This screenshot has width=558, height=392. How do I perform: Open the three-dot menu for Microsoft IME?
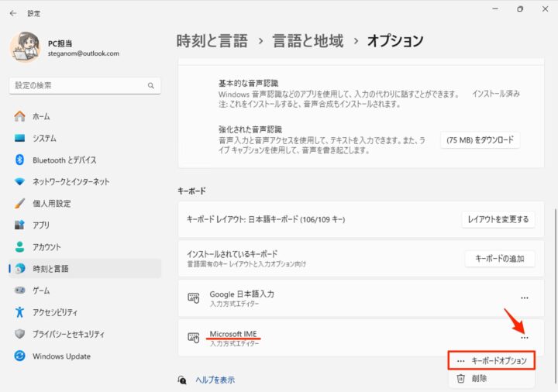(x=525, y=338)
